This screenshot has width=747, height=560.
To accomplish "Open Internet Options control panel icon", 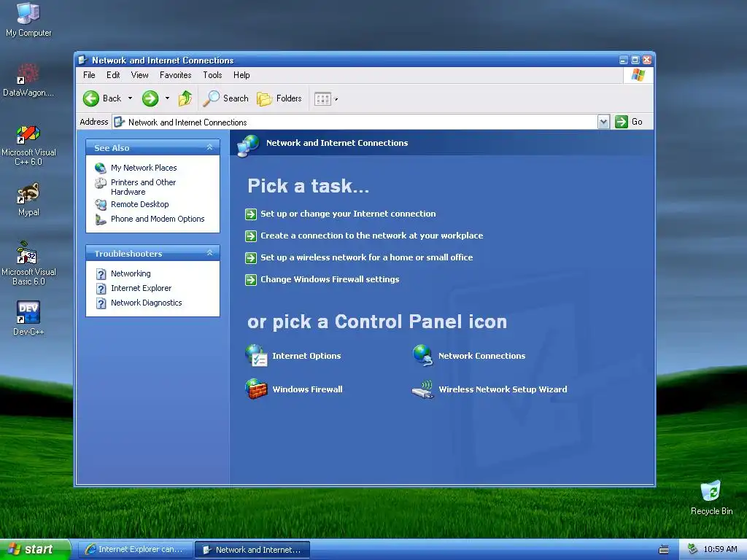I will click(256, 356).
